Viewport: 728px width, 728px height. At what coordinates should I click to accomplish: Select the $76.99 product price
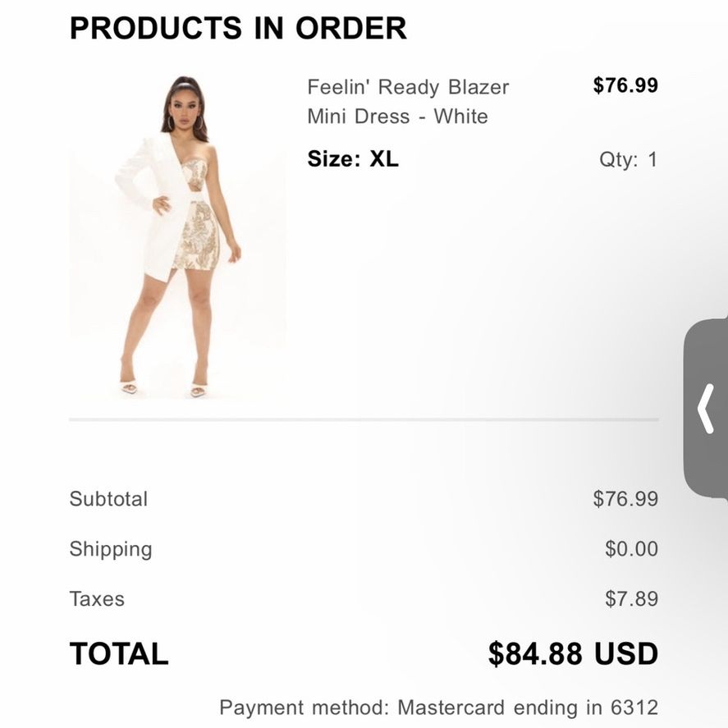(x=625, y=85)
